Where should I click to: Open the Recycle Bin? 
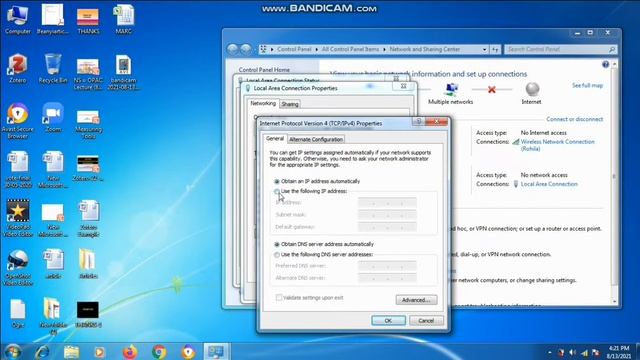click(x=53, y=69)
